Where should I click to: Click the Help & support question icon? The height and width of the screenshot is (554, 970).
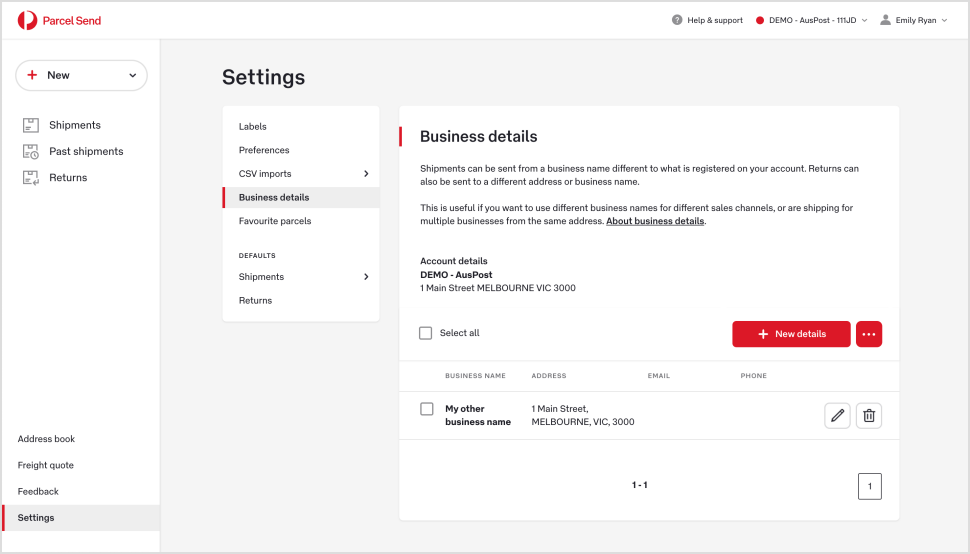click(x=677, y=20)
